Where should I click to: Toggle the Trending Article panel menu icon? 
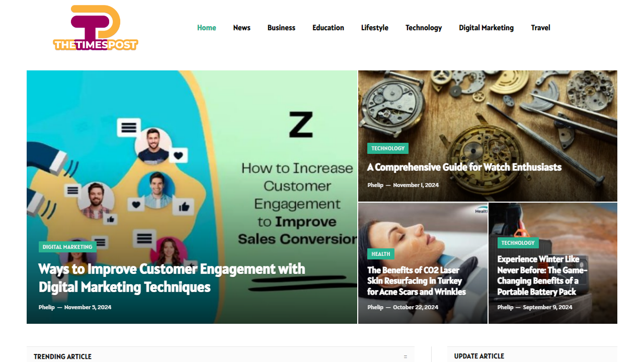(406, 356)
